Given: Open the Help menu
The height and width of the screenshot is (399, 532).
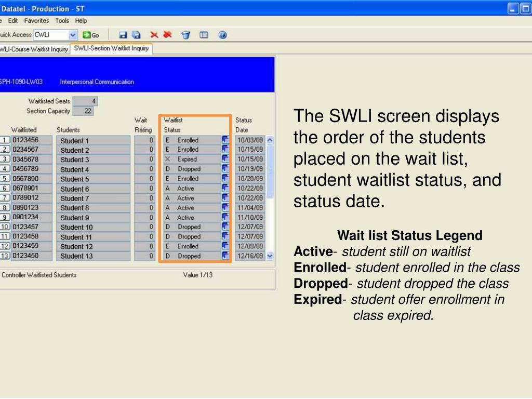Looking at the screenshot, I should (x=81, y=21).
